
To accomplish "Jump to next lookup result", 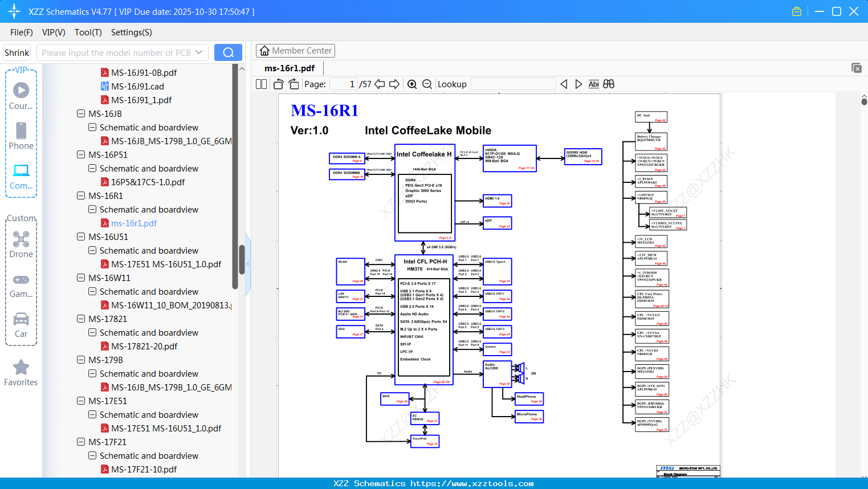I will click(578, 84).
